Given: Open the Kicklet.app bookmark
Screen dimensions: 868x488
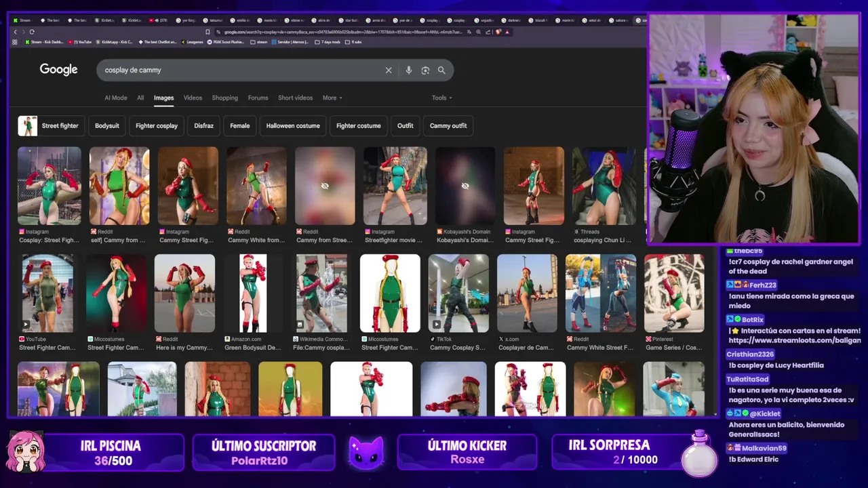Looking at the screenshot, I should pyautogui.click(x=116, y=42).
